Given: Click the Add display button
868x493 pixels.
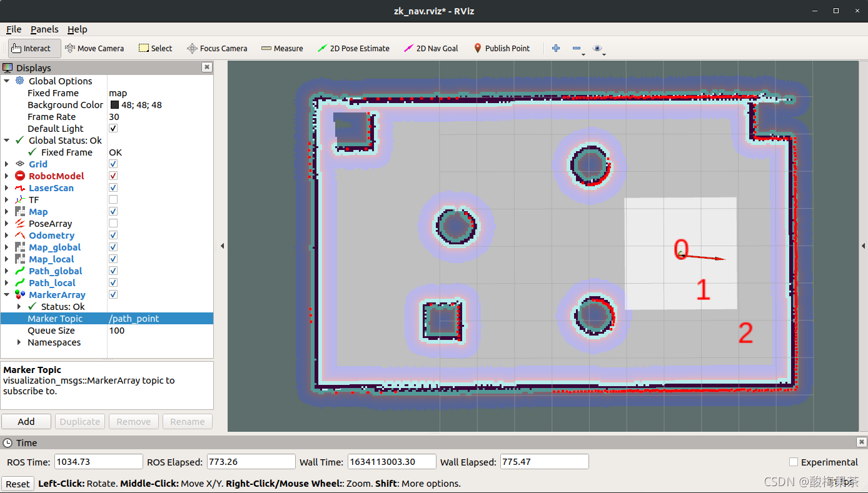Looking at the screenshot, I should [x=26, y=421].
